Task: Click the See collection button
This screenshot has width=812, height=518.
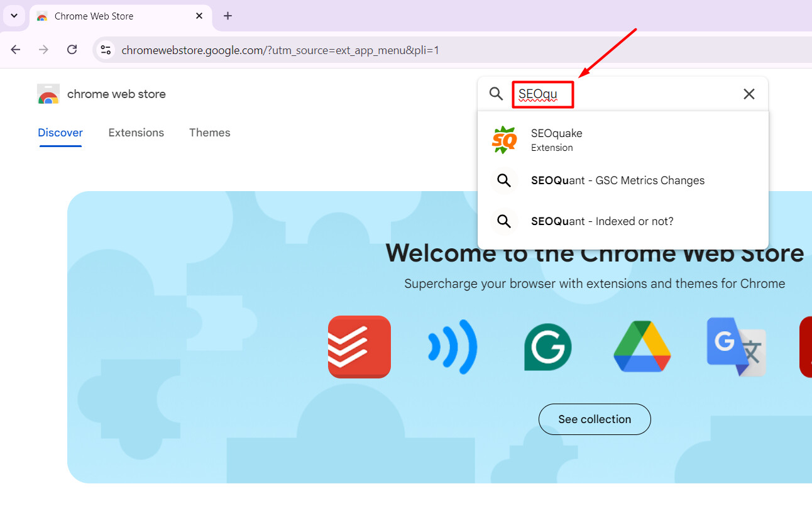Action: (595, 419)
